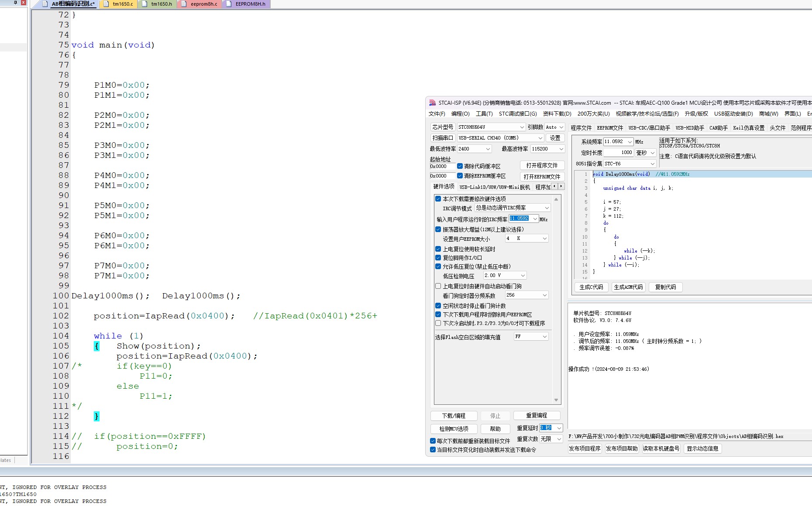
Task: Open the 8051 instruction set dropdown STC-Y6
Action: [630, 164]
